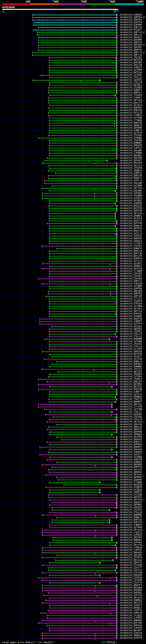
Task: Click UniRef100_Q8GS76 in the hit list
Action: (x=131, y=319)
